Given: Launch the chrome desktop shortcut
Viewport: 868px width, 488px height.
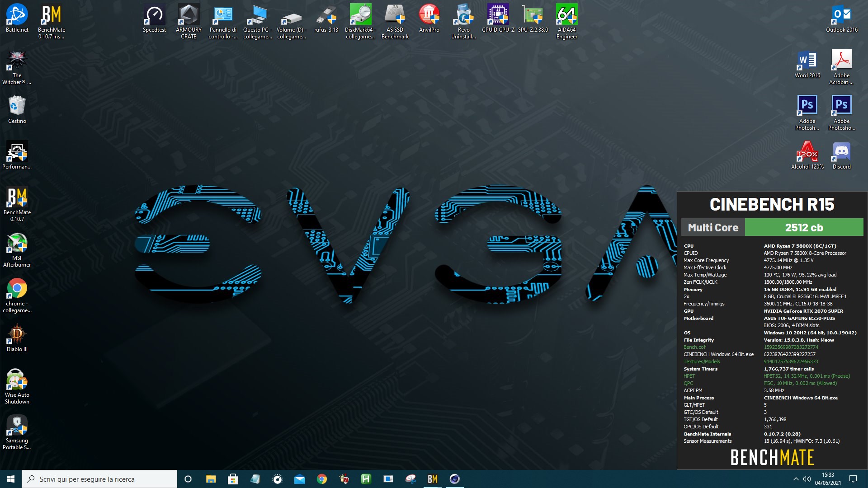Looking at the screenshot, I should click(17, 295).
